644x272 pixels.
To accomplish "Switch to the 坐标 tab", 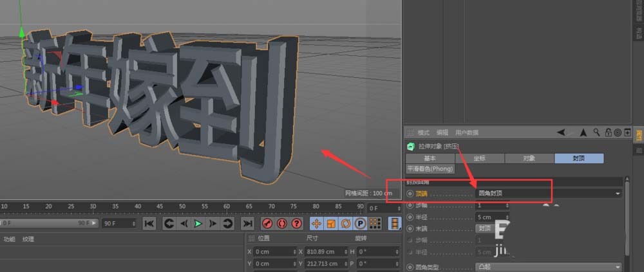I will pyautogui.click(x=479, y=158).
